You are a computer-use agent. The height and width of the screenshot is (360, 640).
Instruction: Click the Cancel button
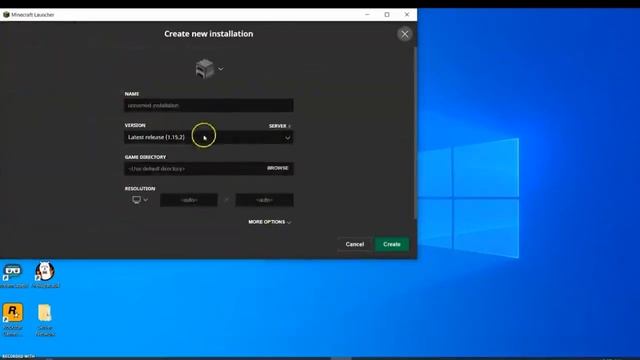pos(355,244)
